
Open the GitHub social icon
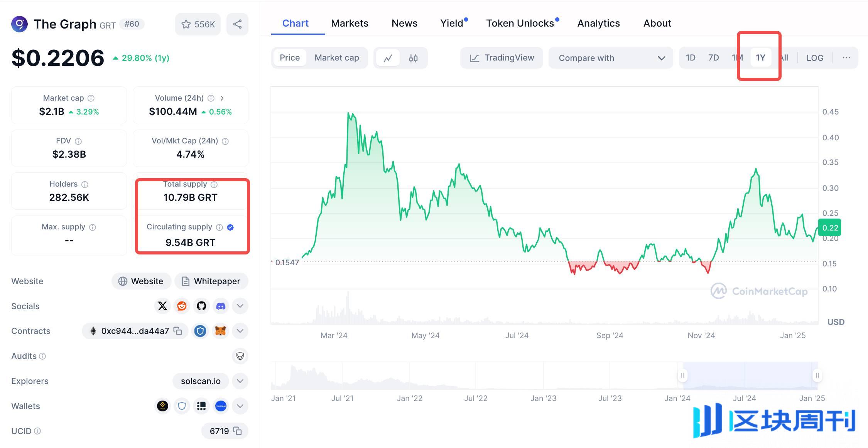pos(201,306)
